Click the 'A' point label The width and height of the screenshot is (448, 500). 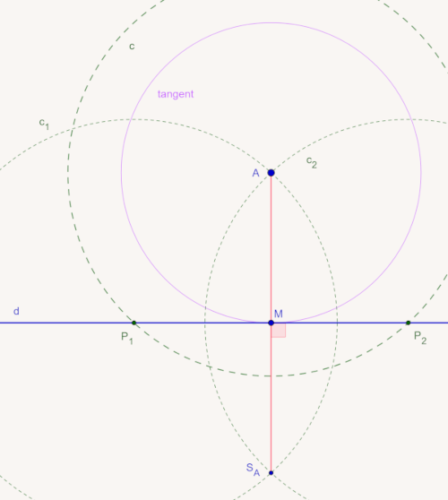[255, 173]
